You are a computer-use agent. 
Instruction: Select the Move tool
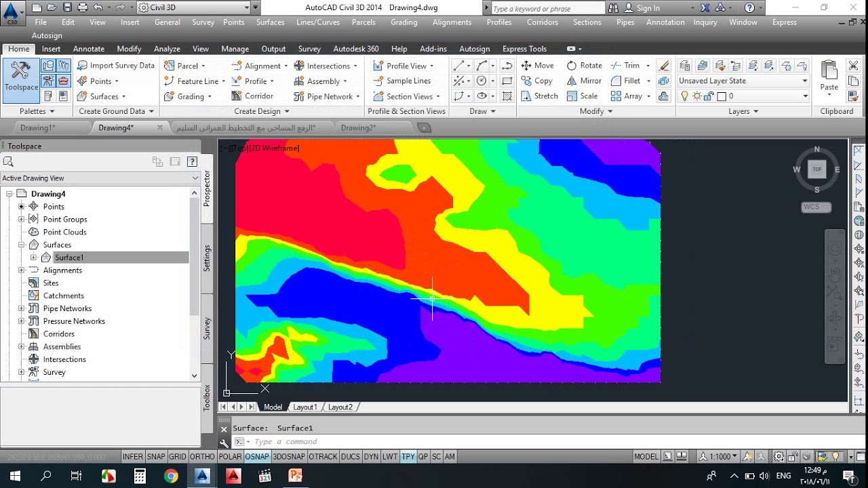point(537,66)
